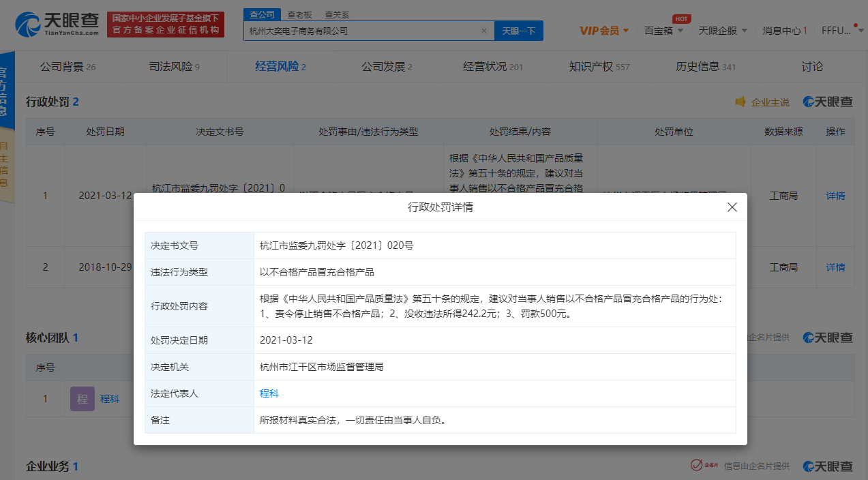
Task: Open 消息中心 notifications
Action: point(784,31)
